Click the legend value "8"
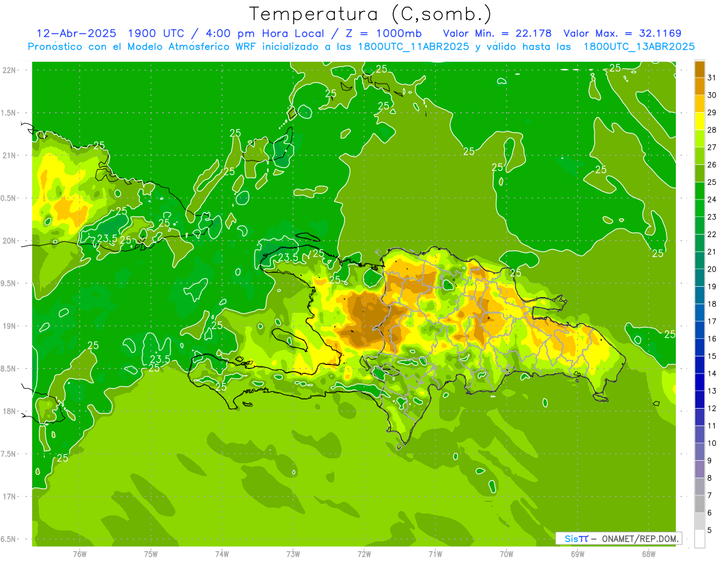 click(x=710, y=478)
